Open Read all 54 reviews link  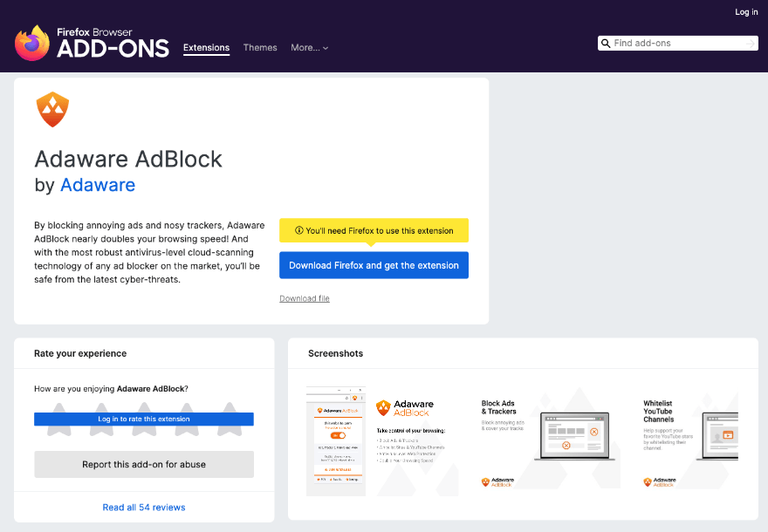(x=144, y=507)
